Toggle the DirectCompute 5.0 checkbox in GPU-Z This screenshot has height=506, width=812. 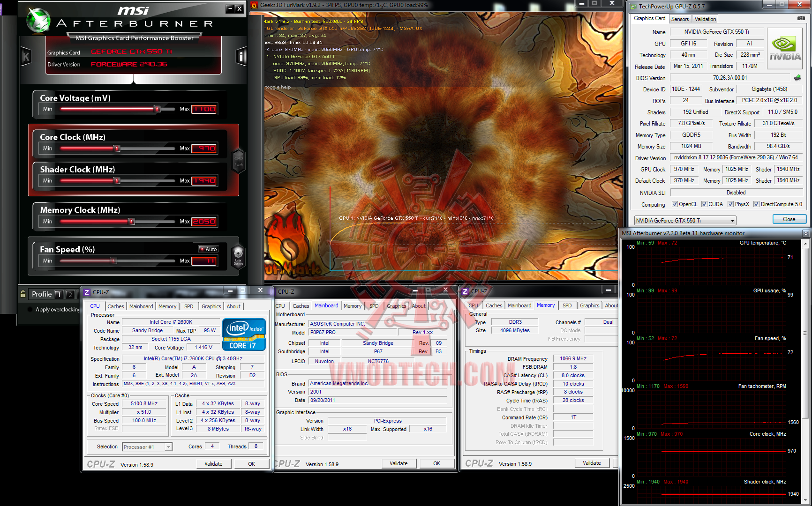coord(756,204)
